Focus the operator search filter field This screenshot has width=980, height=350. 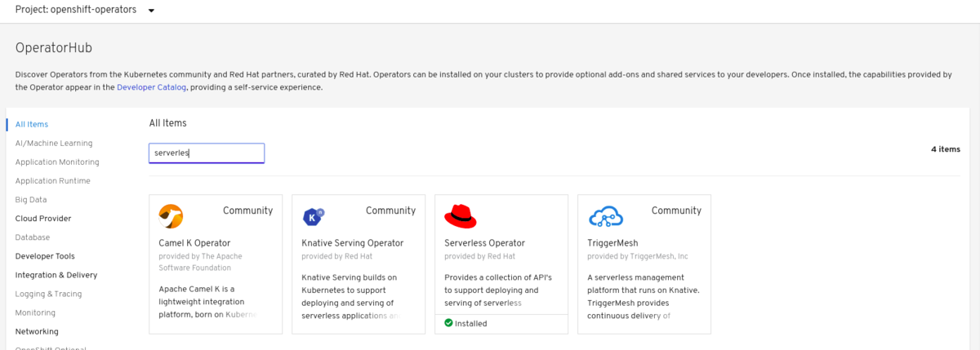[x=207, y=153]
